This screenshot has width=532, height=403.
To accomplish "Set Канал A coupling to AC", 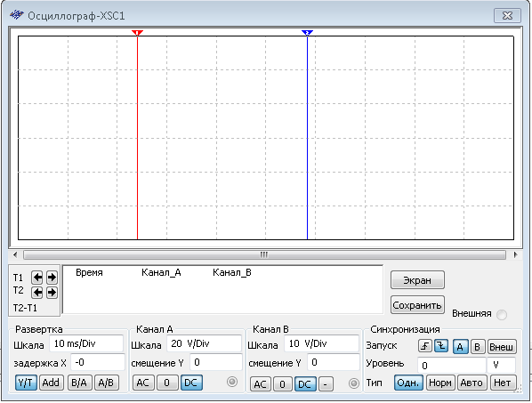I will click(143, 383).
